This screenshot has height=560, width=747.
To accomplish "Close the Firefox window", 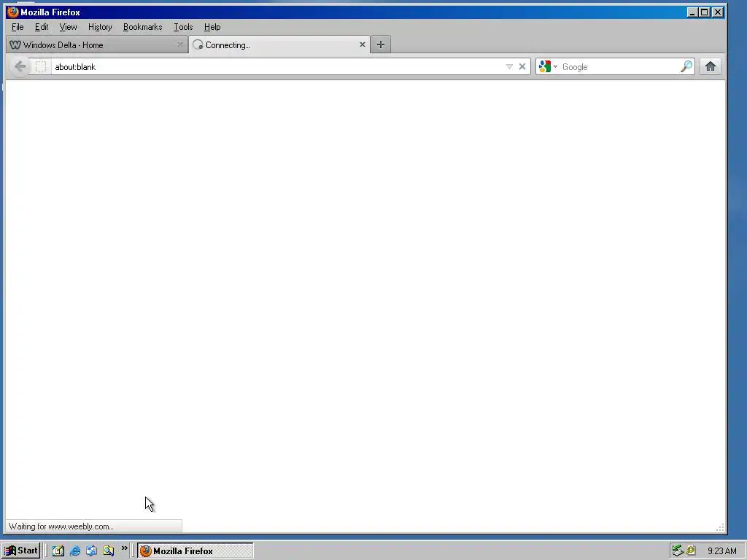I will pos(718,12).
